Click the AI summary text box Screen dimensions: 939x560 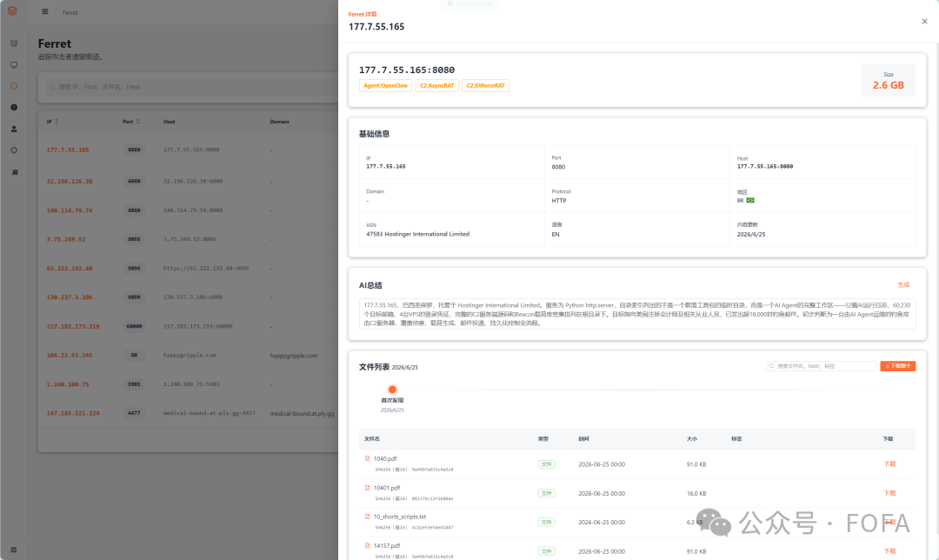[x=637, y=314]
